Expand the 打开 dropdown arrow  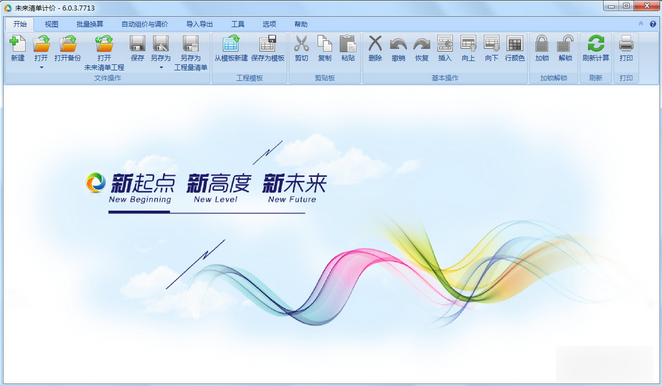(41, 67)
